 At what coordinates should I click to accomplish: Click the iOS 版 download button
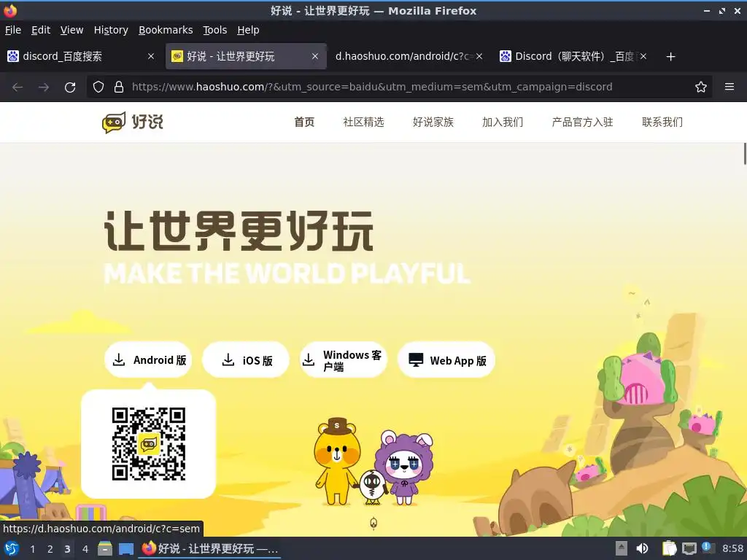(246, 359)
